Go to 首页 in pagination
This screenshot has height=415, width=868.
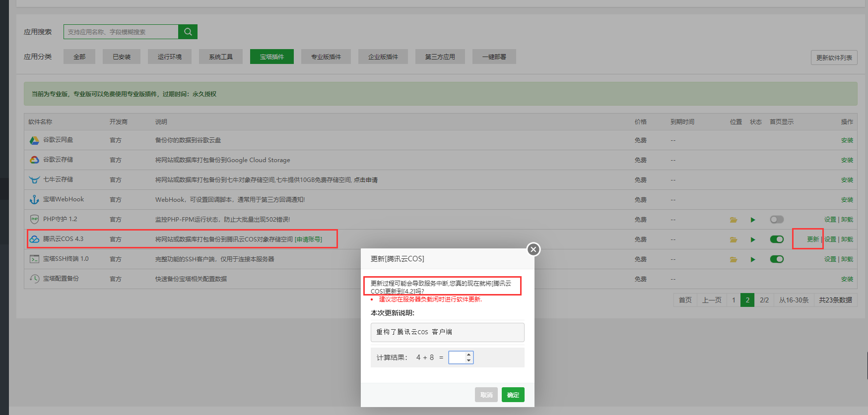tap(685, 300)
